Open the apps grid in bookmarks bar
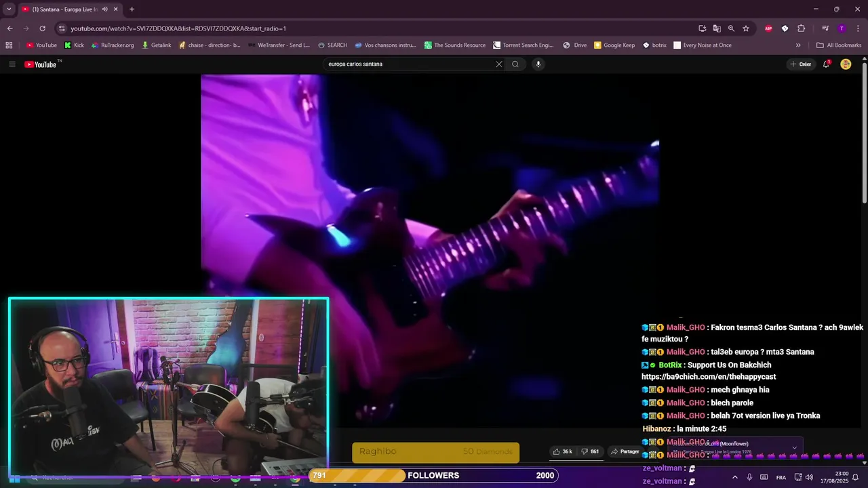868x488 pixels. tap(9, 45)
